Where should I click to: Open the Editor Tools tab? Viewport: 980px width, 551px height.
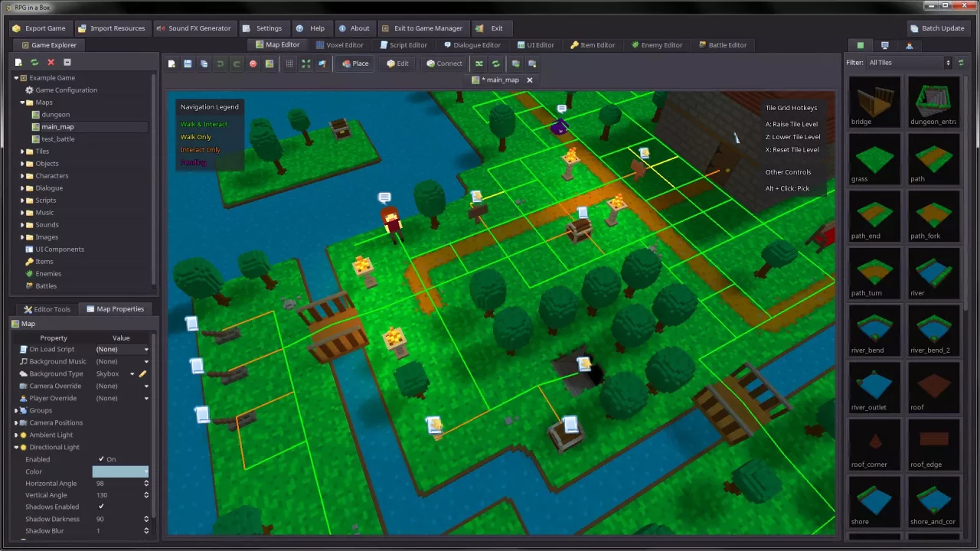click(47, 309)
